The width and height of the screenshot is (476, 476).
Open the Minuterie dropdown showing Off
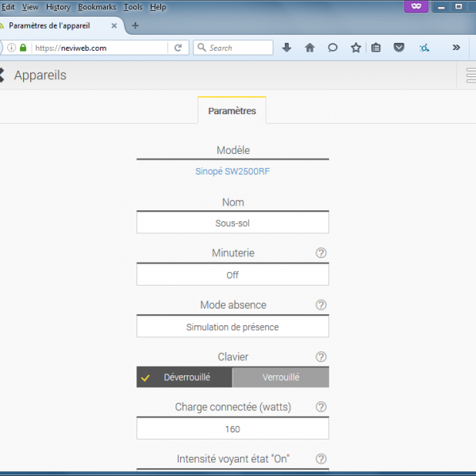click(x=232, y=275)
